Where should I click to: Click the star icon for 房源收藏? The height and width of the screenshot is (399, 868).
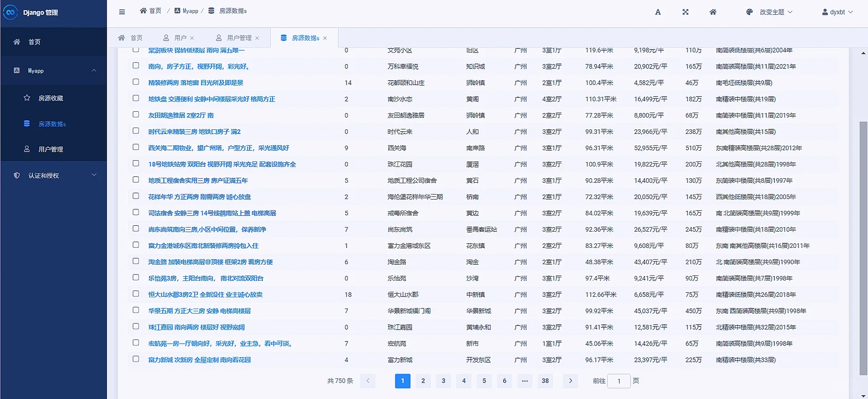pos(27,98)
